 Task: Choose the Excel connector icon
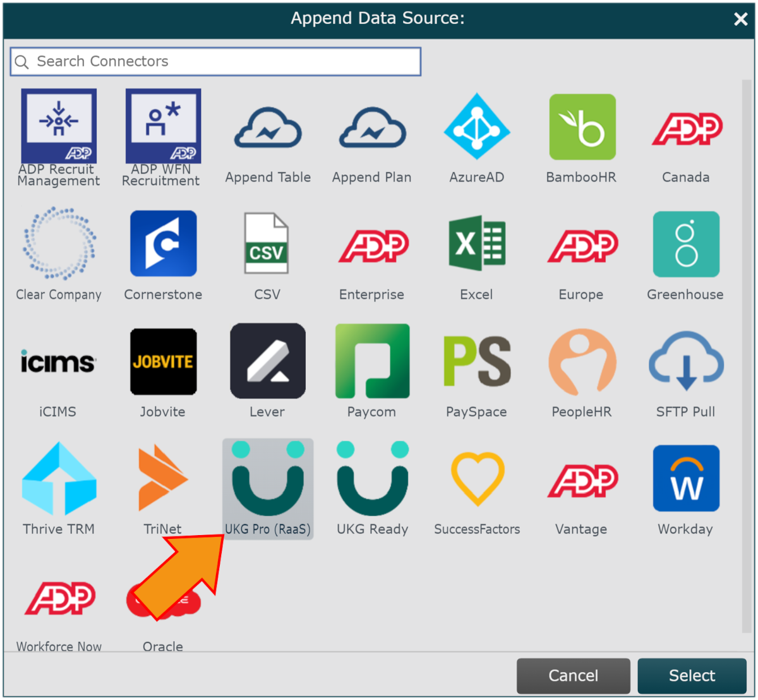click(x=477, y=244)
